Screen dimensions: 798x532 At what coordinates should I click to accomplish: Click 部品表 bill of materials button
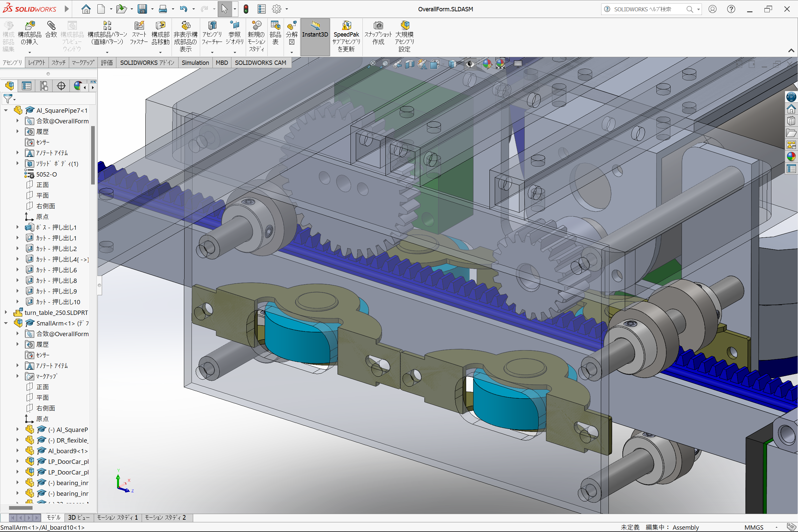[275, 33]
